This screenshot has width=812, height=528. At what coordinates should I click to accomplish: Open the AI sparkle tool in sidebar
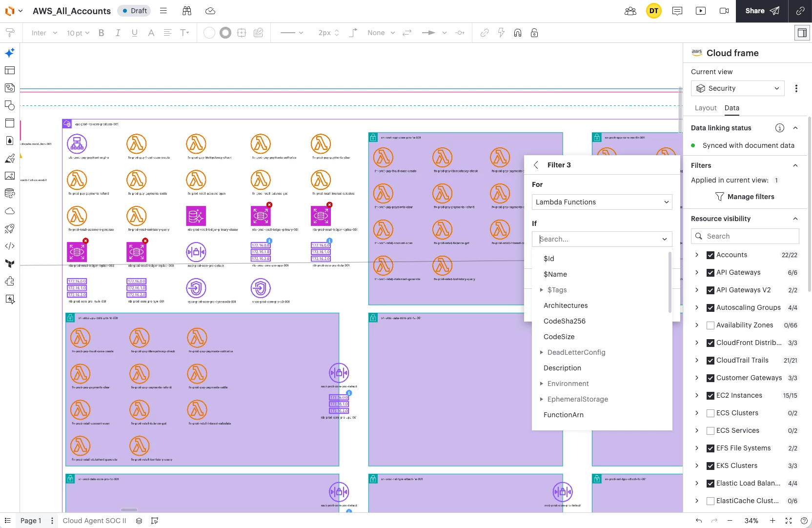(x=10, y=53)
